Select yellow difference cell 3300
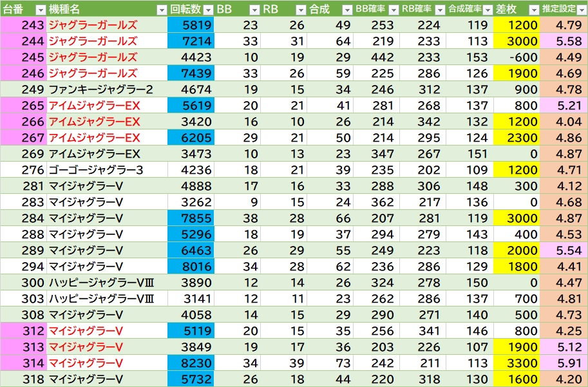Image resolution: width=588 pixels, height=387 pixels. click(x=517, y=363)
